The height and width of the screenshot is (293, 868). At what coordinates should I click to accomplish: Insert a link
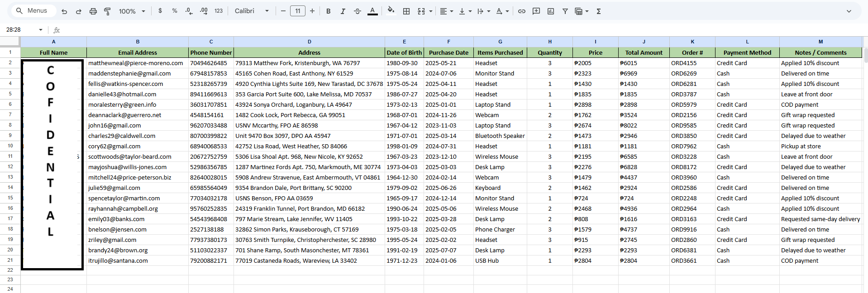pyautogui.click(x=522, y=11)
